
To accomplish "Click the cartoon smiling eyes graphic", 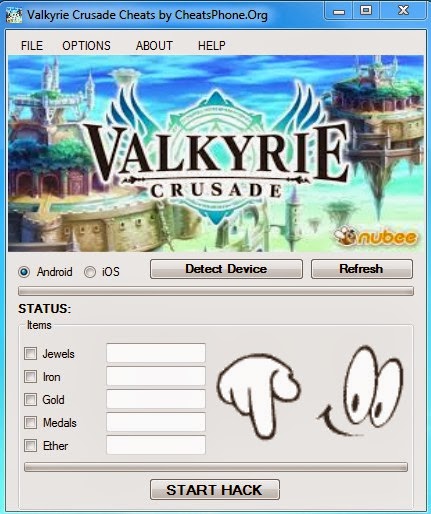I will click(x=362, y=391).
